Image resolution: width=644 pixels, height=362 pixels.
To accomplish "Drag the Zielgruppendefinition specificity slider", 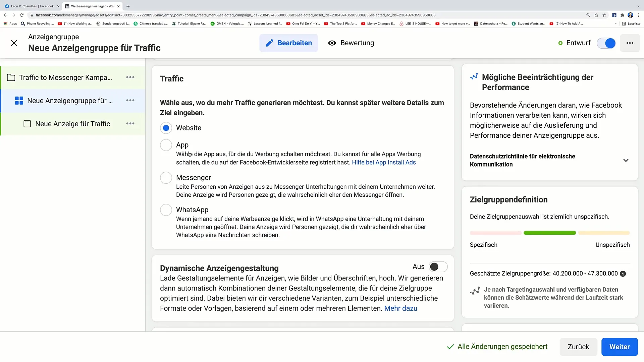I will pos(551,233).
